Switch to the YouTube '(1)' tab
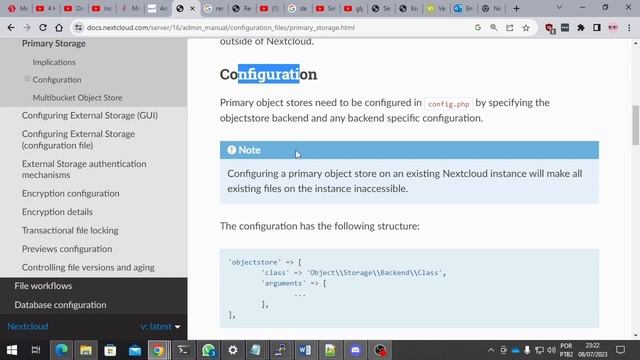Screen dimensions: 640x360 tap(269, 8)
